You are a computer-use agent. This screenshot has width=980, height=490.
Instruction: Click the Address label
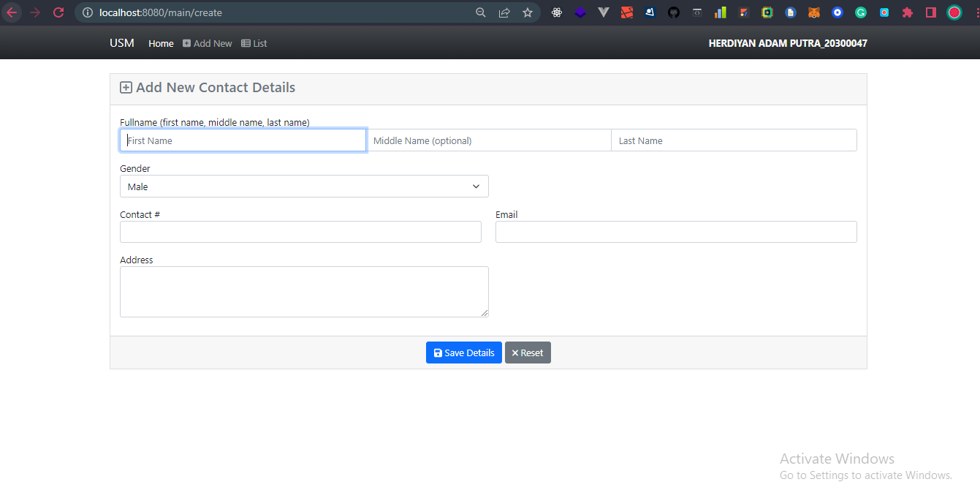pos(137,260)
